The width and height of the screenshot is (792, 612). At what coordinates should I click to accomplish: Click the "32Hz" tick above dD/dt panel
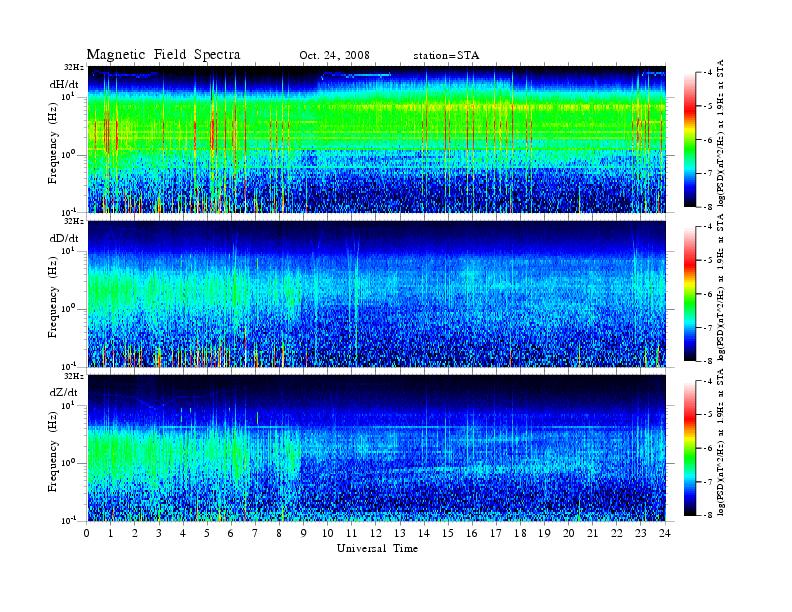point(74,221)
